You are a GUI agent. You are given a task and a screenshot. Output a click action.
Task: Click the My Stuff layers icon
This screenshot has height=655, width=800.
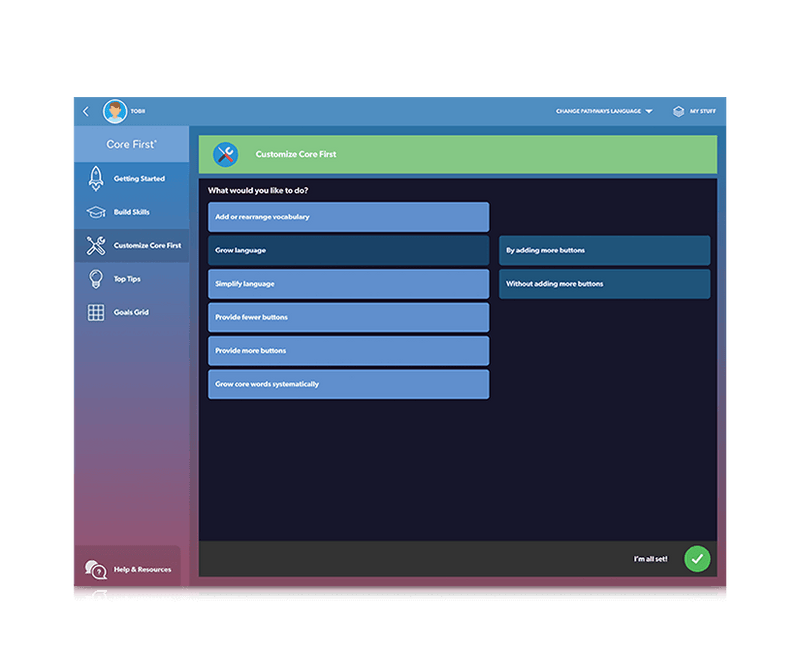[x=678, y=111]
